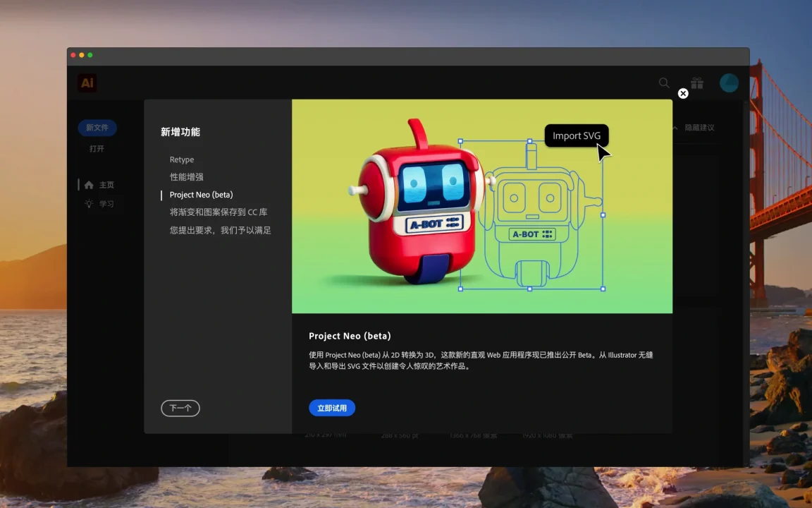Click 隐藏建议 hide suggestions link
The width and height of the screenshot is (812, 508).
[x=700, y=128]
